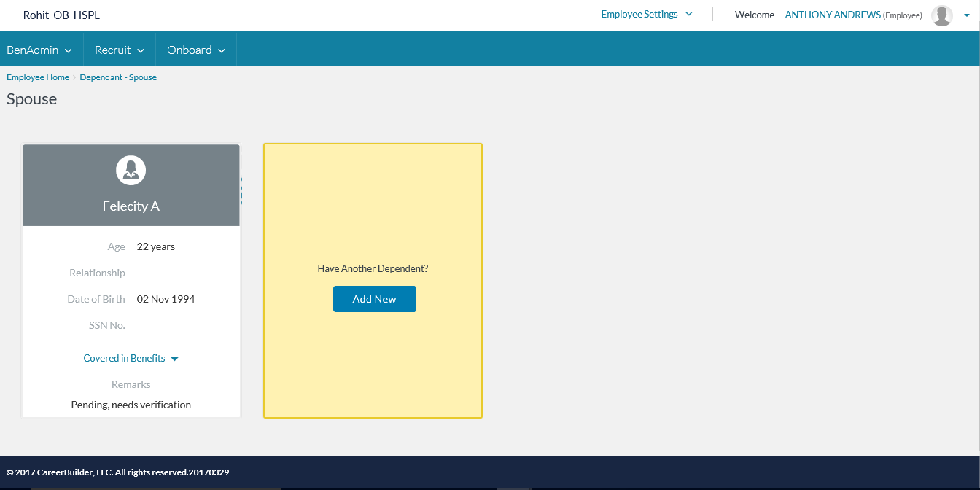Click the Date of Birth value 02 Nov 1994
The width and height of the screenshot is (980, 490).
click(x=166, y=299)
